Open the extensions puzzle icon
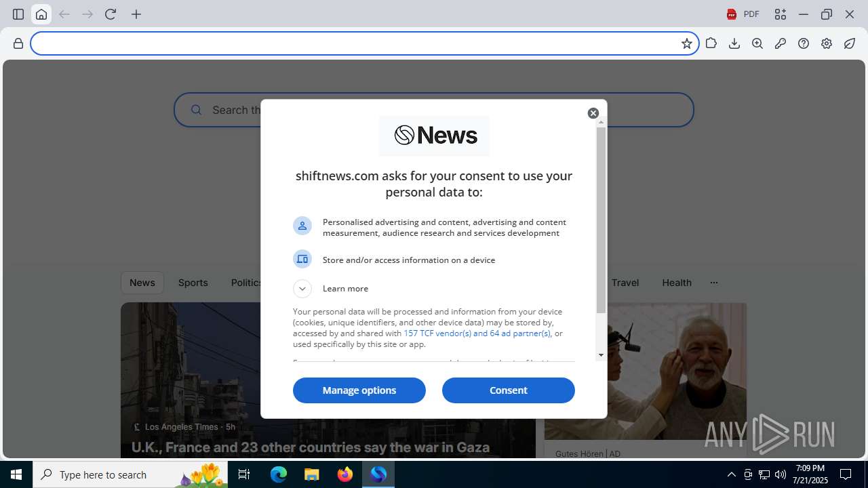Screen dimensions: 868x488 click(711, 43)
